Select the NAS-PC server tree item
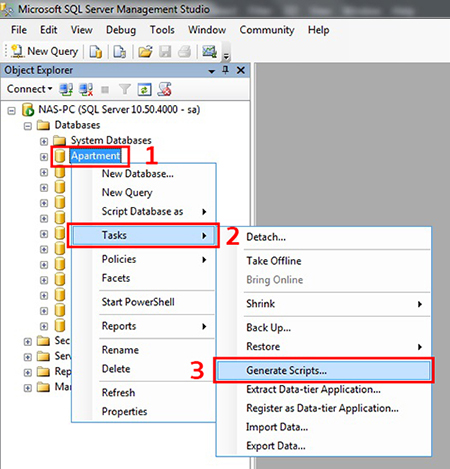The image size is (450, 469). coord(119,109)
